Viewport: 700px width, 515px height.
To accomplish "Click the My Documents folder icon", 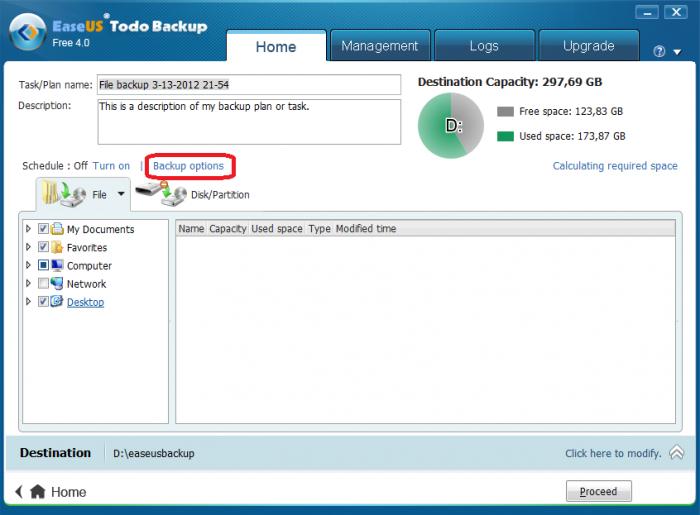I will (x=57, y=229).
